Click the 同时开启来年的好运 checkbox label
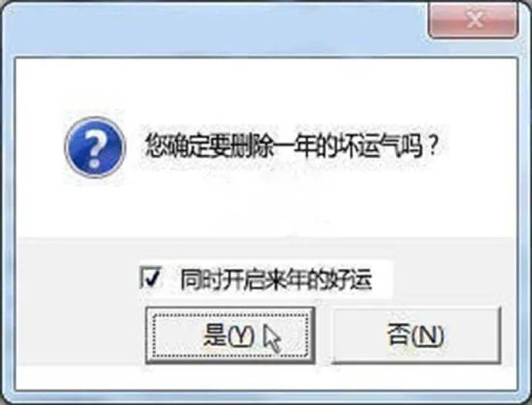532x405 pixels. 276,280
